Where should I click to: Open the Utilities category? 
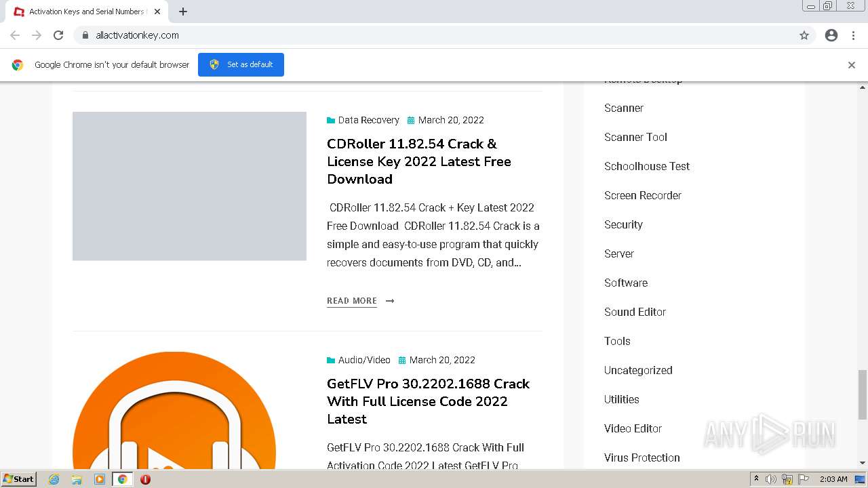[x=622, y=399]
